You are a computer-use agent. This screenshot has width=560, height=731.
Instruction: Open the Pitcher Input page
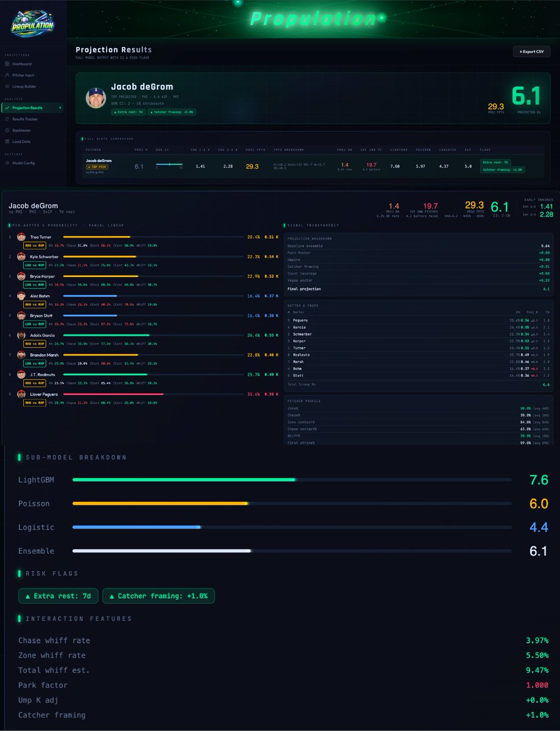(x=32, y=75)
